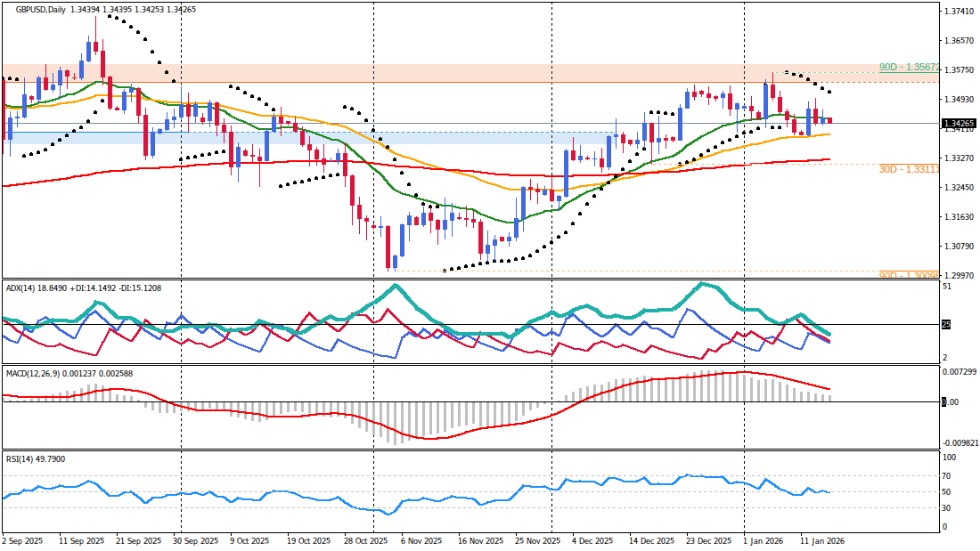The image size is (980, 551).
Task: Click the 2 Sep 2025 date label
Action: click(x=22, y=541)
